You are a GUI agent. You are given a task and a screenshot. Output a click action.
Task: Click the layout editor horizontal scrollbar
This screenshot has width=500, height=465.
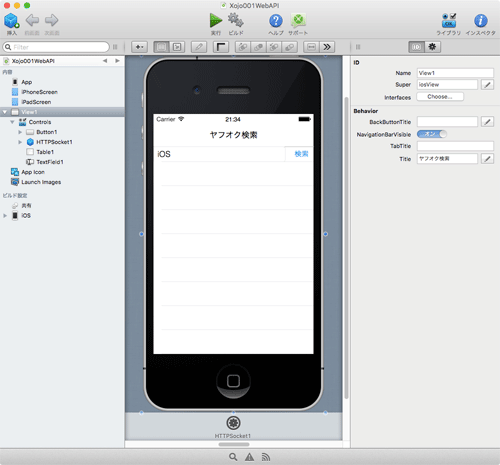234,444
